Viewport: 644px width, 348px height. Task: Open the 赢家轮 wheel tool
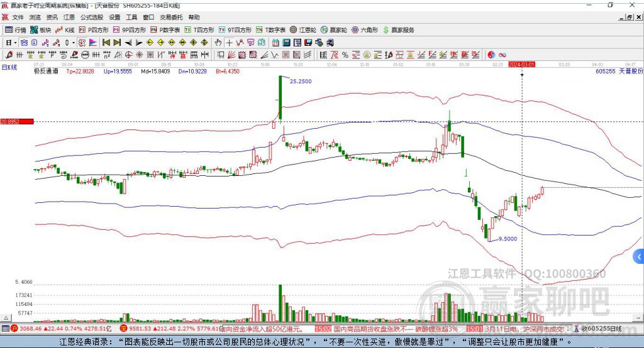[334, 30]
